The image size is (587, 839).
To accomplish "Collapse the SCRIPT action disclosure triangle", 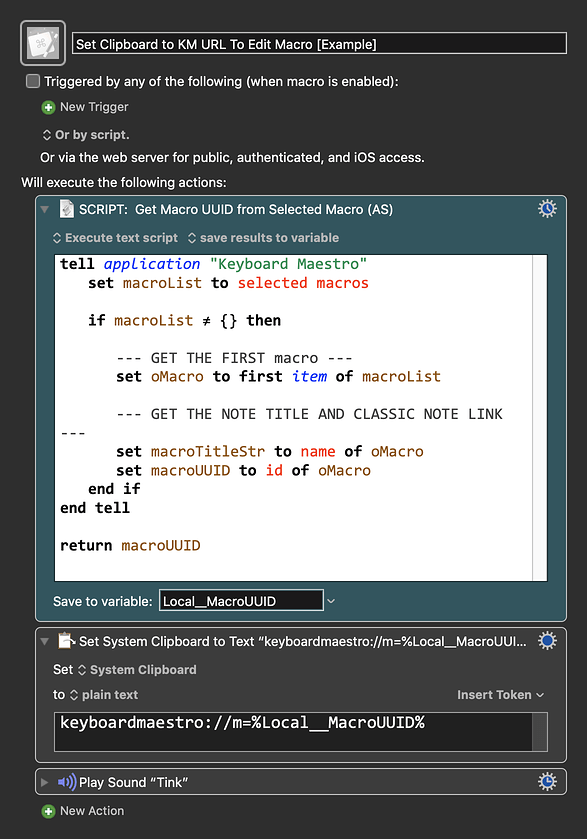I will click(x=45, y=209).
